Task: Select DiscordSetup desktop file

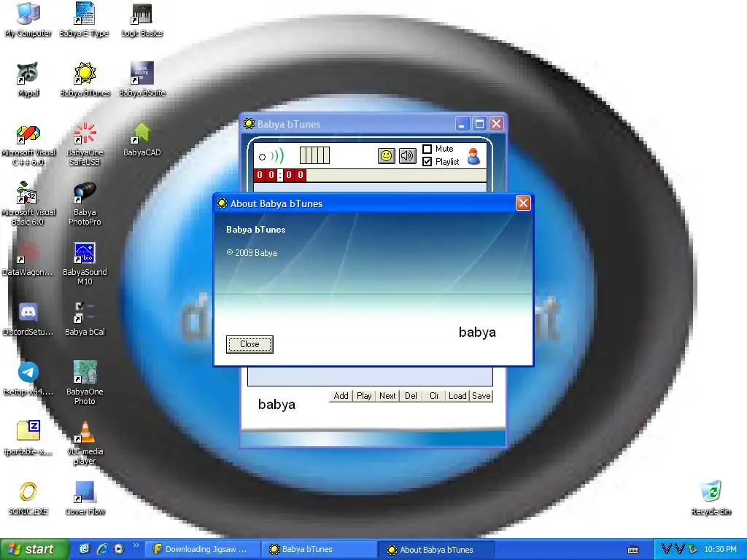Action: (x=28, y=319)
